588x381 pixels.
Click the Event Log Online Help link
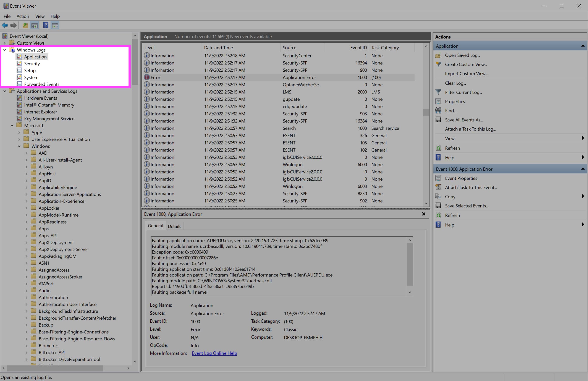click(214, 353)
